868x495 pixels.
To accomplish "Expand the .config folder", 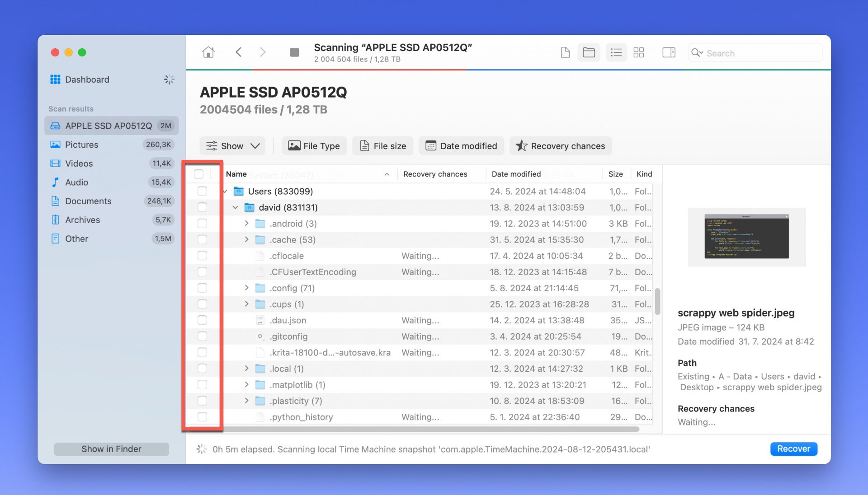I will click(247, 288).
